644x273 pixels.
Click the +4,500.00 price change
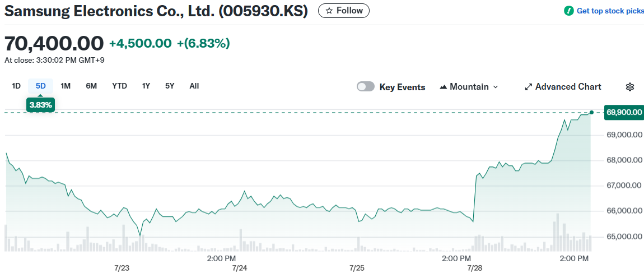(140, 43)
